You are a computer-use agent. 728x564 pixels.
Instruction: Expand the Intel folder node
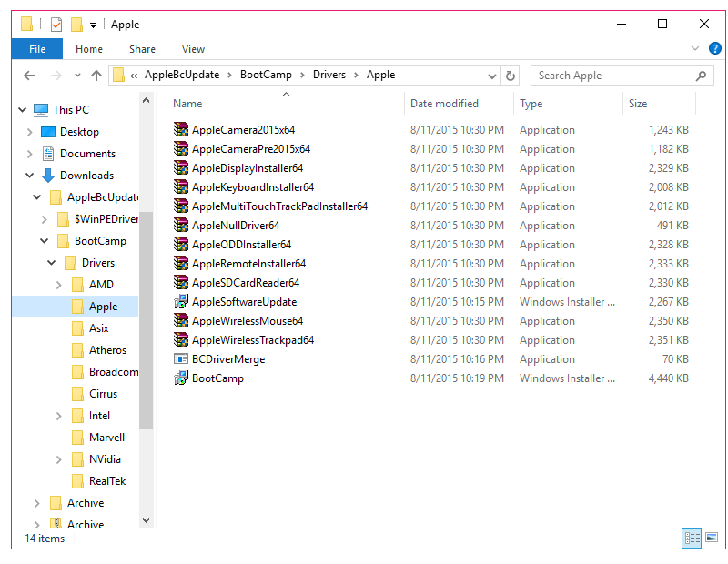click(58, 416)
